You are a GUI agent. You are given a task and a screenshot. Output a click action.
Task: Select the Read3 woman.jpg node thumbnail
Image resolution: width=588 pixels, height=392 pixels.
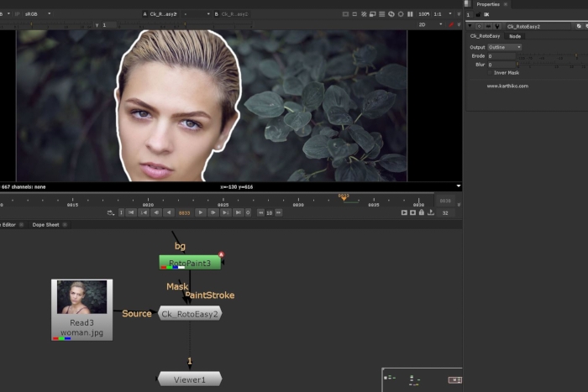tap(81, 298)
